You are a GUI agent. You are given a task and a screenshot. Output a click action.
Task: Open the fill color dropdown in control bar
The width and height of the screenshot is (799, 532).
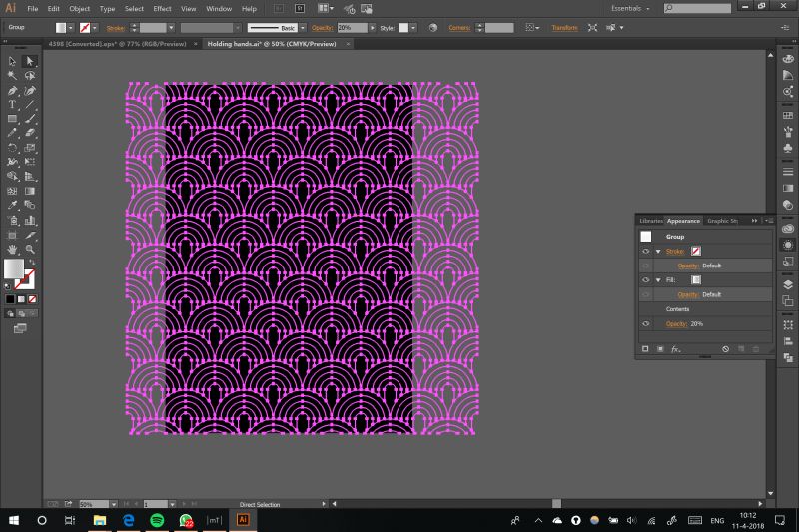click(71, 28)
